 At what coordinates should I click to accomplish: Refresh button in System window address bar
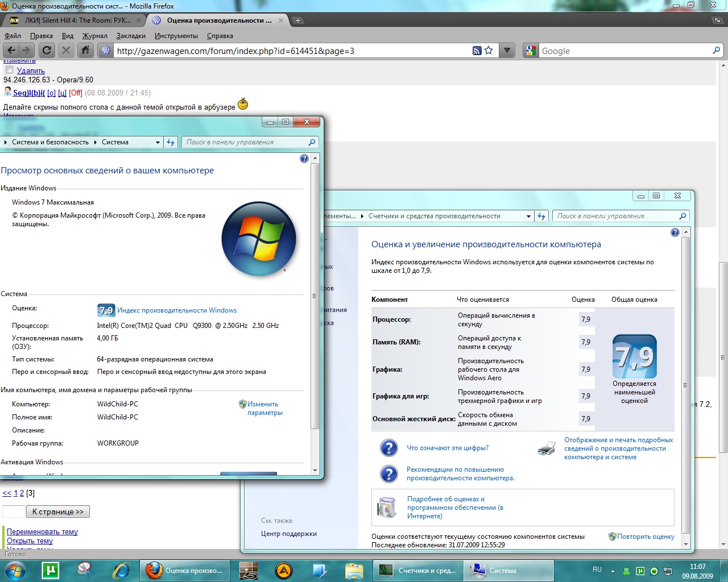click(171, 142)
